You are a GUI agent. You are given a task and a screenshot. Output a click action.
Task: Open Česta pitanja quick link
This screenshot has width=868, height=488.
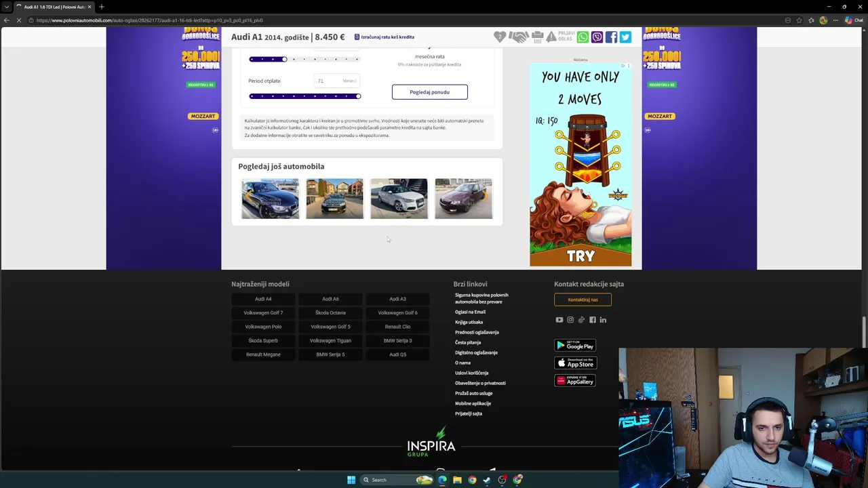pyautogui.click(x=468, y=342)
